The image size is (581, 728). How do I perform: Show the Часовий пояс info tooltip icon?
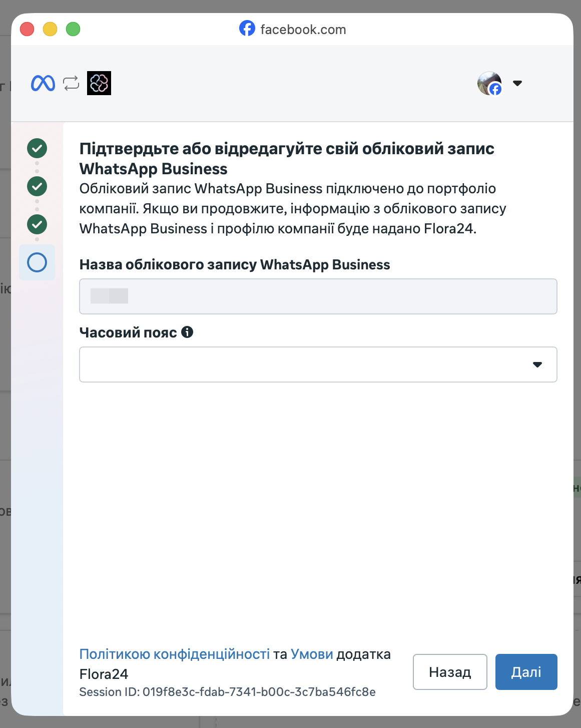click(187, 332)
